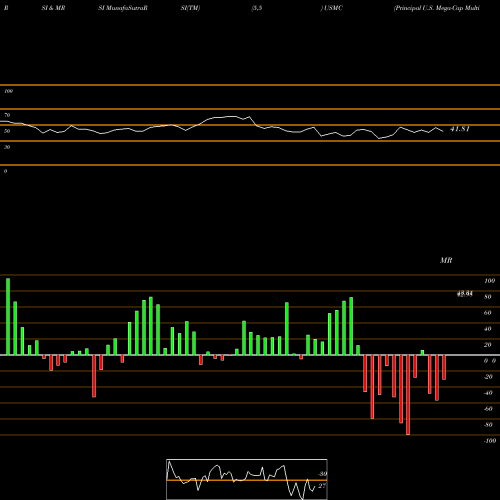This screenshot has height=500, width=500.
Task: Click the value 27 in the mini chart
Action: pyautogui.click(x=322, y=486)
